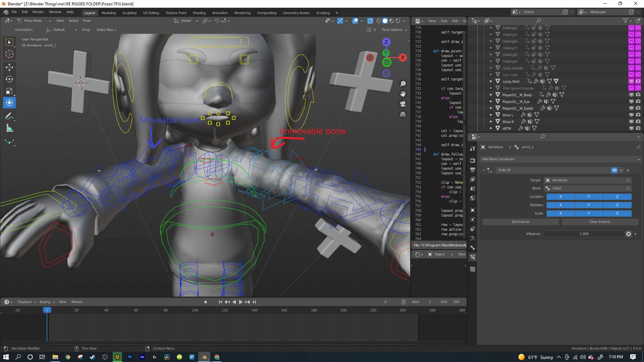Open the World properties tab

(473, 198)
